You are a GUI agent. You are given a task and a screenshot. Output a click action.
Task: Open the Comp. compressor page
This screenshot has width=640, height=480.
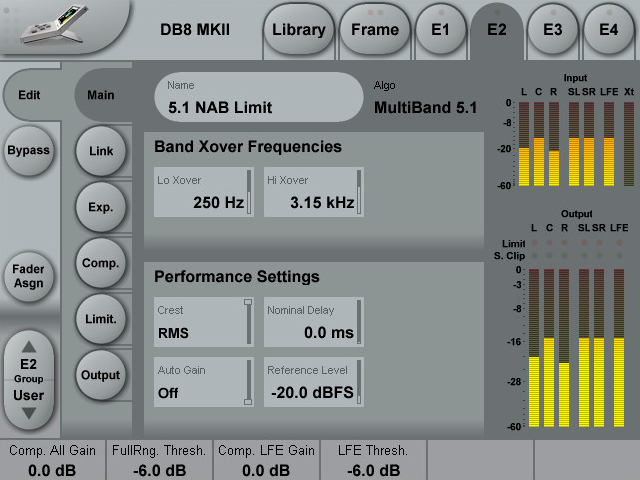101,263
